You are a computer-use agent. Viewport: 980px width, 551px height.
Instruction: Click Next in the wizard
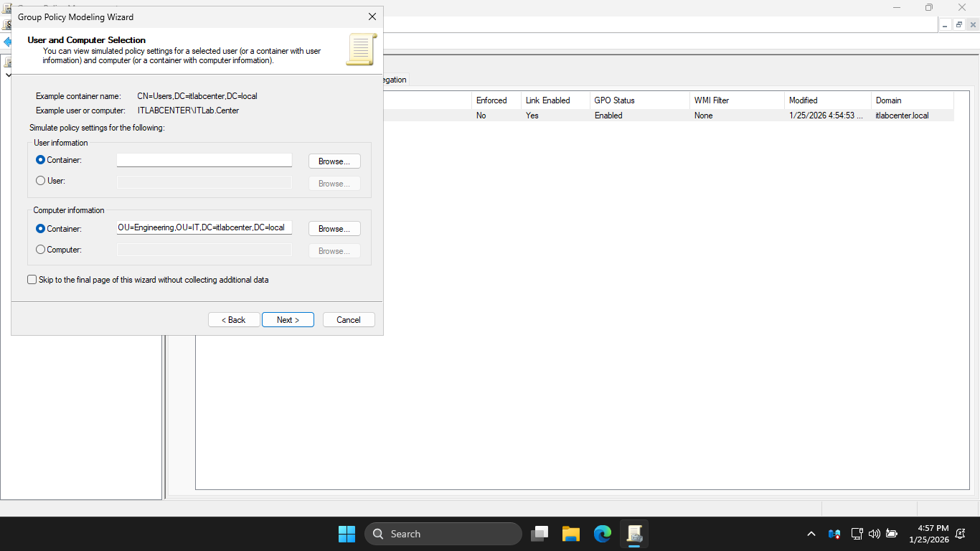(288, 320)
